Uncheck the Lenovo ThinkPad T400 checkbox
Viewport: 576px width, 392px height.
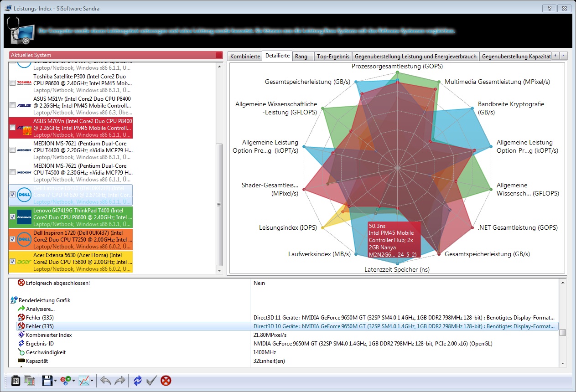tap(12, 217)
